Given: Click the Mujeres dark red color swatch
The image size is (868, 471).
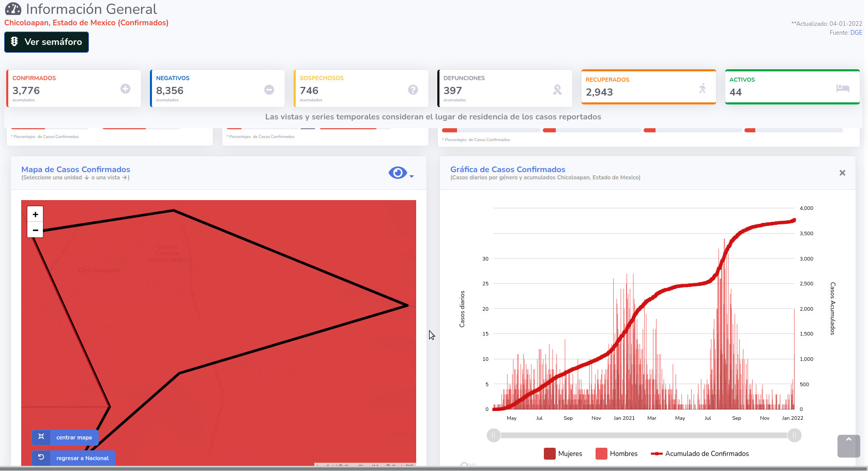Looking at the screenshot, I should click(x=550, y=453).
